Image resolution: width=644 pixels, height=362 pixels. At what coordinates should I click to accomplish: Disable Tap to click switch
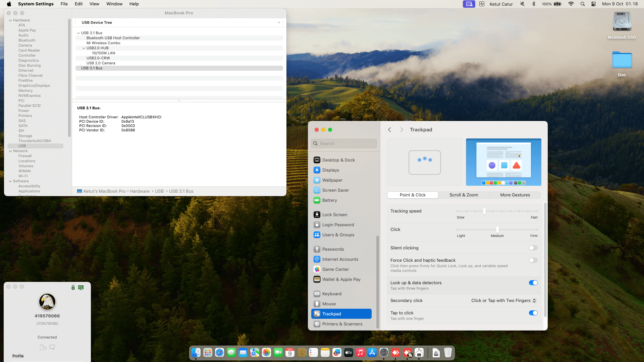pyautogui.click(x=533, y=313)
